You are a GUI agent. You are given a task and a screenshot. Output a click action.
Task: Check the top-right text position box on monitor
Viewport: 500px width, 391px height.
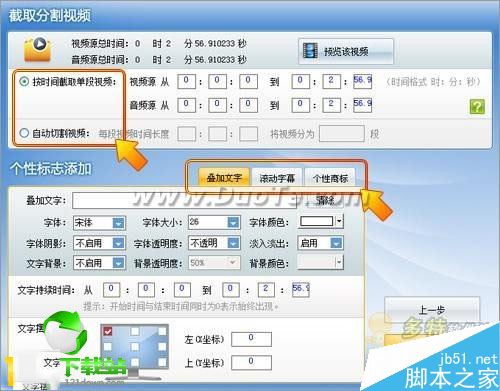tap(162, 331)
